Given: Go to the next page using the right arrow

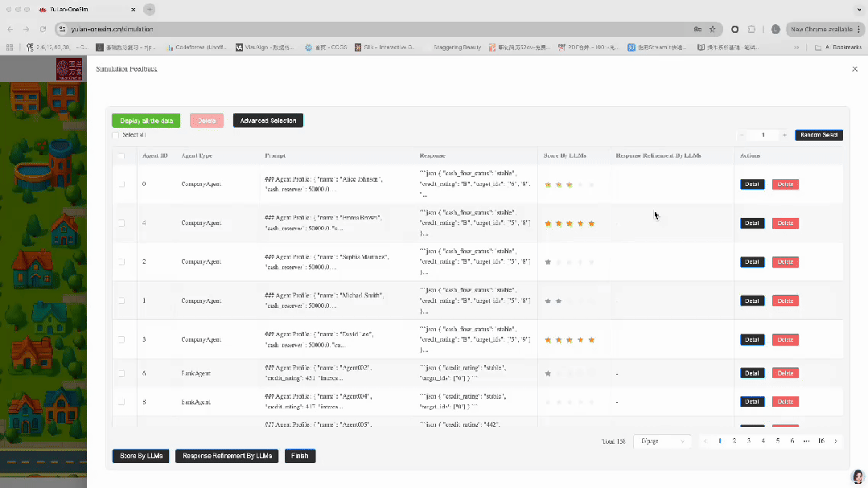Looking at the screenshot, I should [836, 441].
